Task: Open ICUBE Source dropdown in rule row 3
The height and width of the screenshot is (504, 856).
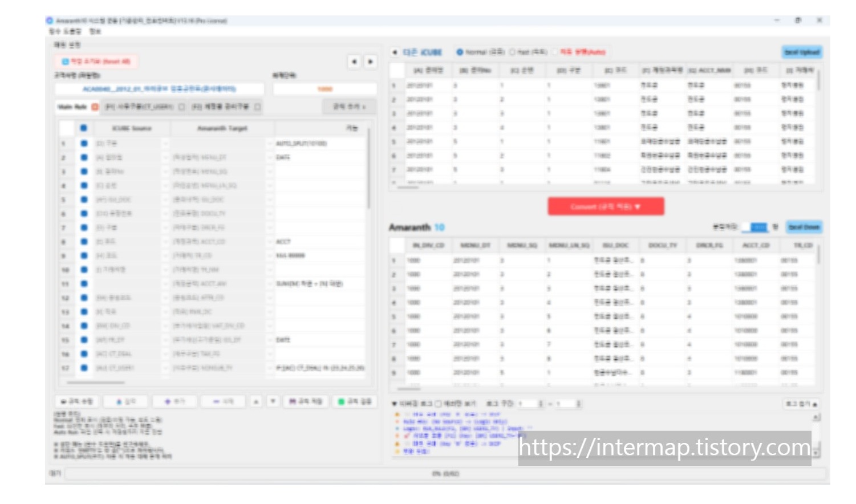Action: coord(165,171)
